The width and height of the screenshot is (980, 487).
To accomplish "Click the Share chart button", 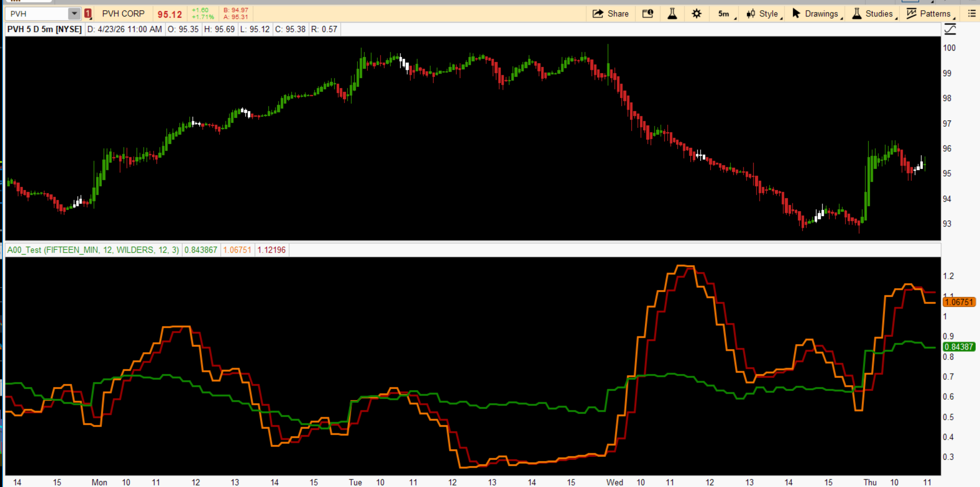I will (611, 14).
